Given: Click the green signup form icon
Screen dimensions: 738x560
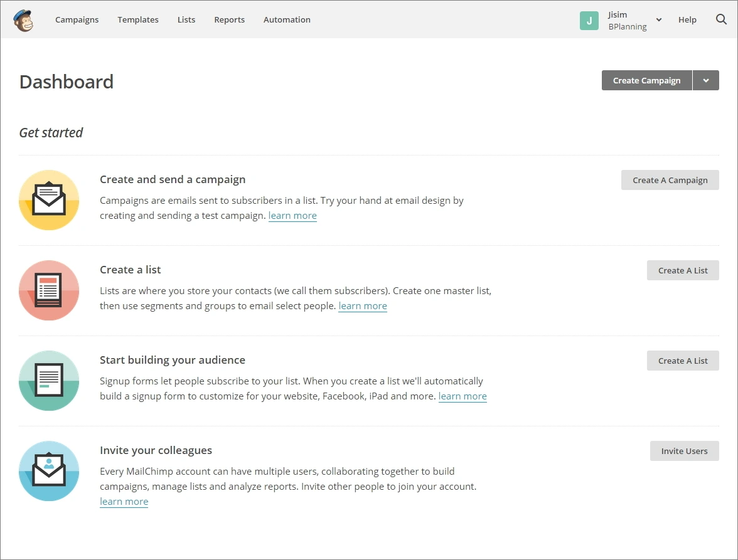Looking at the screenshot, I should pyautogui.click(x=49, y=381).
